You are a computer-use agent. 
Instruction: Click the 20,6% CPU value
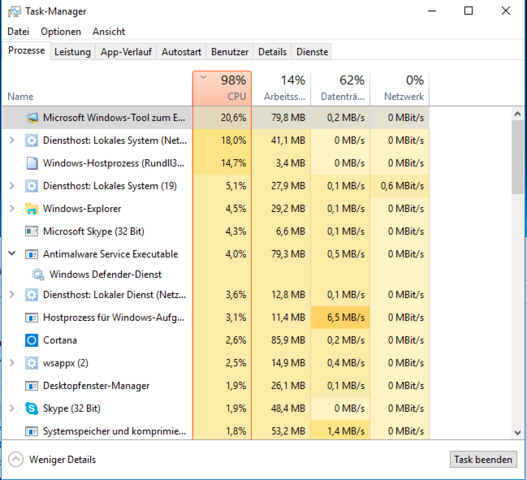coord(233,118)
